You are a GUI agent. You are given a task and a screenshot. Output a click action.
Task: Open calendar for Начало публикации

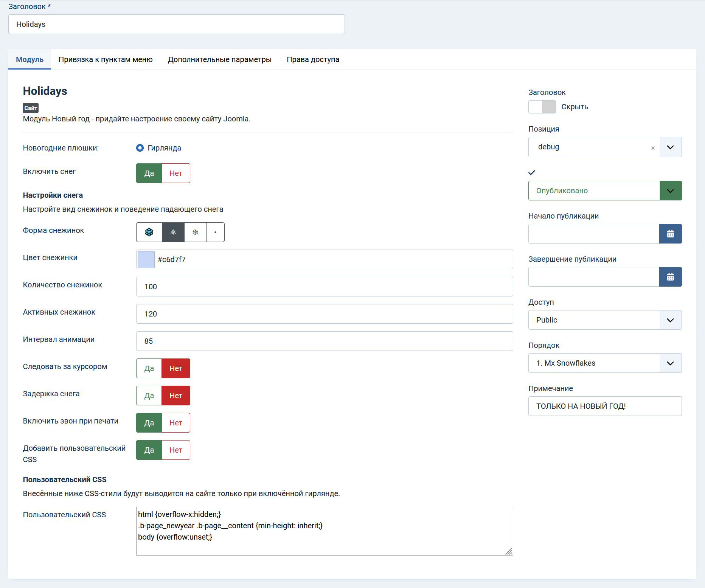pyautogui.click(x=670, y=234)
